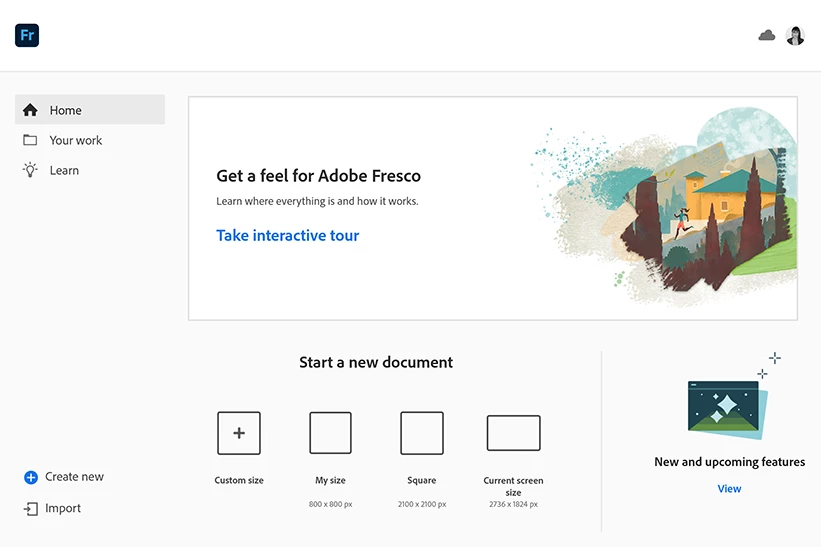This screenshot has height=547, width=821.
Task: Click the "Custom size" label
Action: tap(239, 480)
